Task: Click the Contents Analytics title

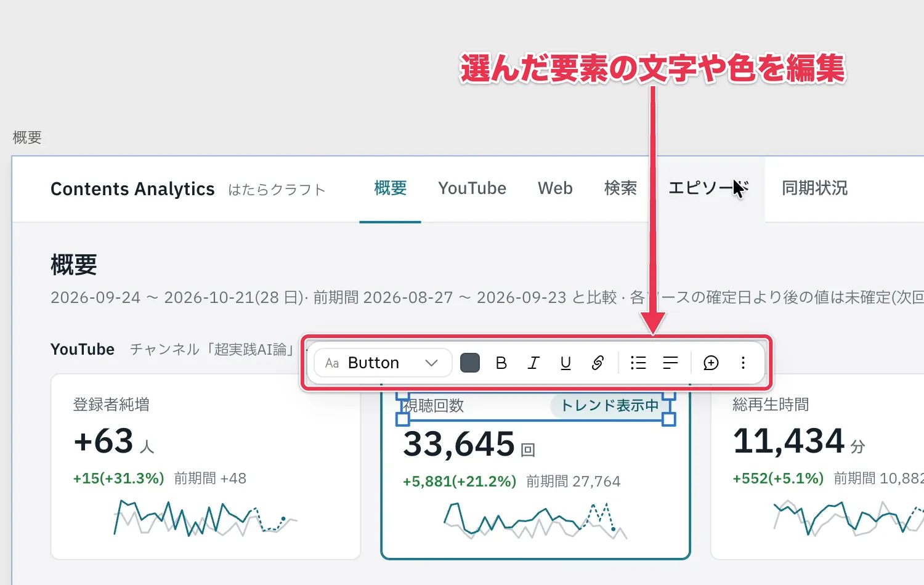Action: click(132, 189)
